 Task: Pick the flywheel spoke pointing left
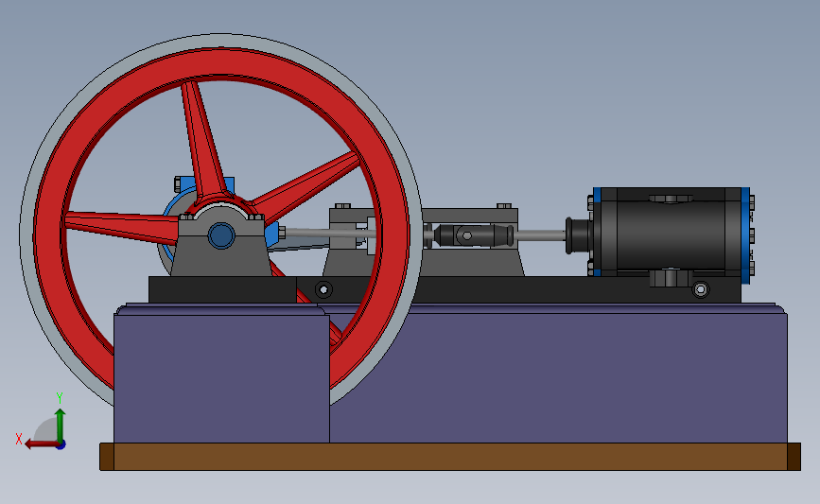[x=121, y=227]
